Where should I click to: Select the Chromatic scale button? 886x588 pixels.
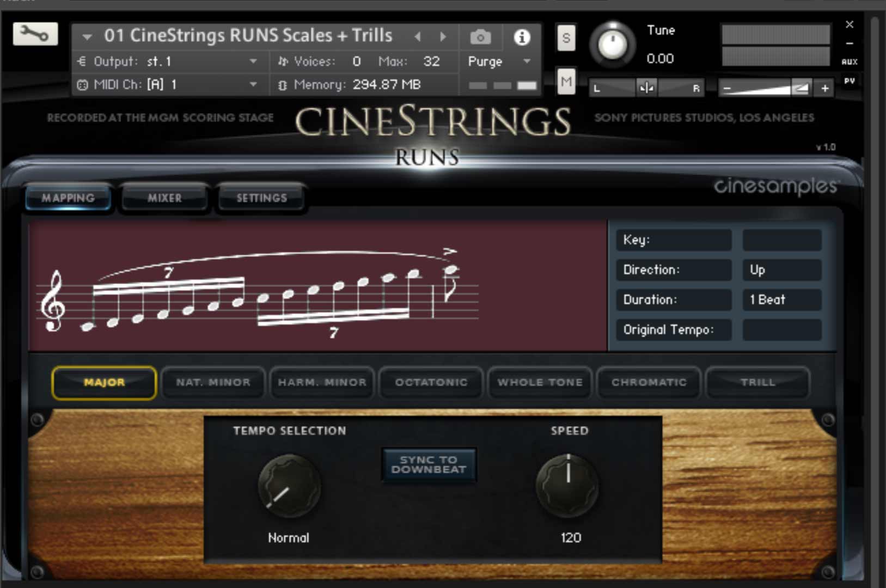coord(649,383)
